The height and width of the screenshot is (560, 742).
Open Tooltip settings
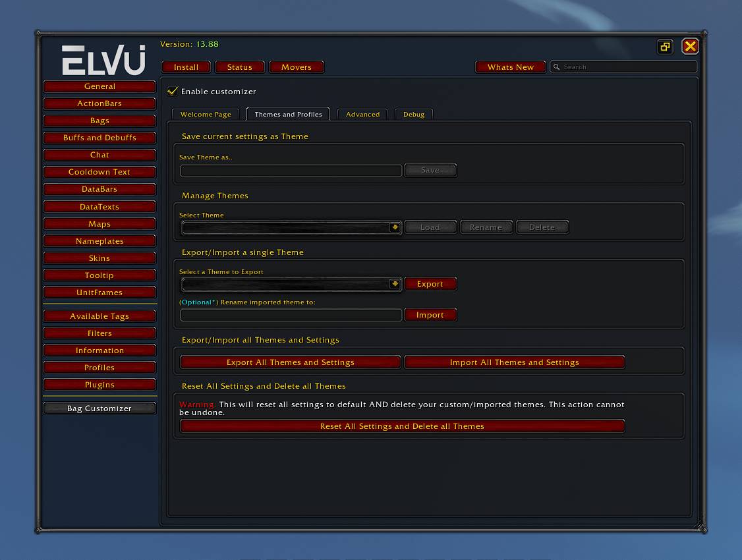[x=100, y=275]
